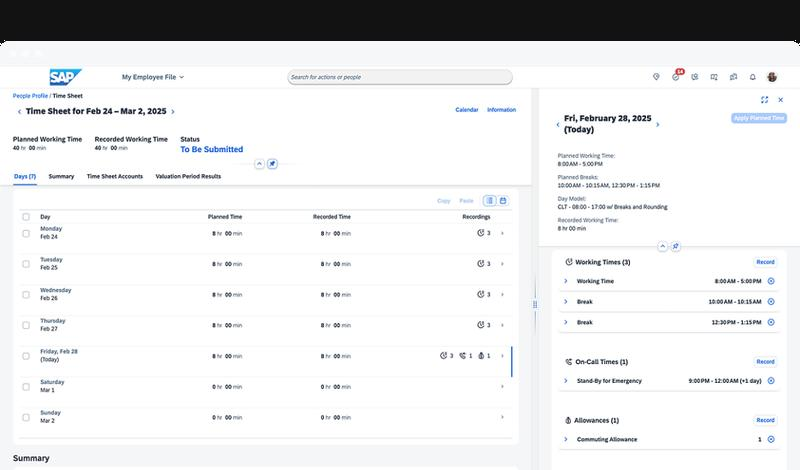Go to next week of time sheet
Image resolution: width=800 pixels, height=470 pixels.
[173, 111]
